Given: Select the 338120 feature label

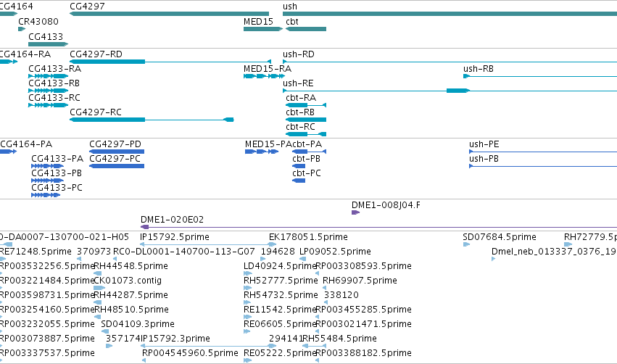Looking at the screenshot, I should [x=341, y=296].
